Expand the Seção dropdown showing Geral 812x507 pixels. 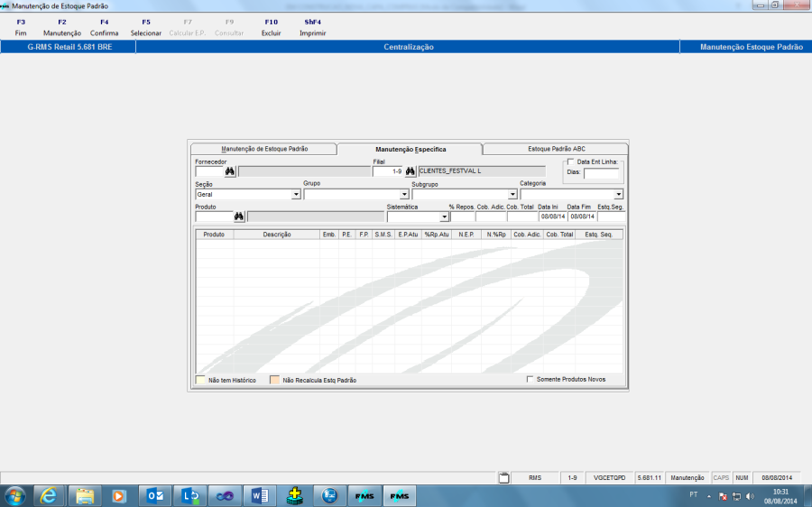296,195
